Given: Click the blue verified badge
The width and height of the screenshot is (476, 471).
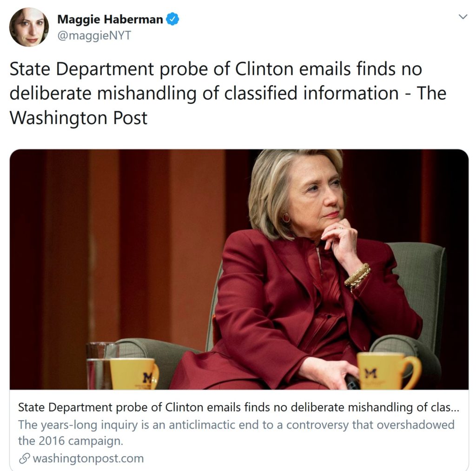Looking at the screenshot, I should [173, 19].
